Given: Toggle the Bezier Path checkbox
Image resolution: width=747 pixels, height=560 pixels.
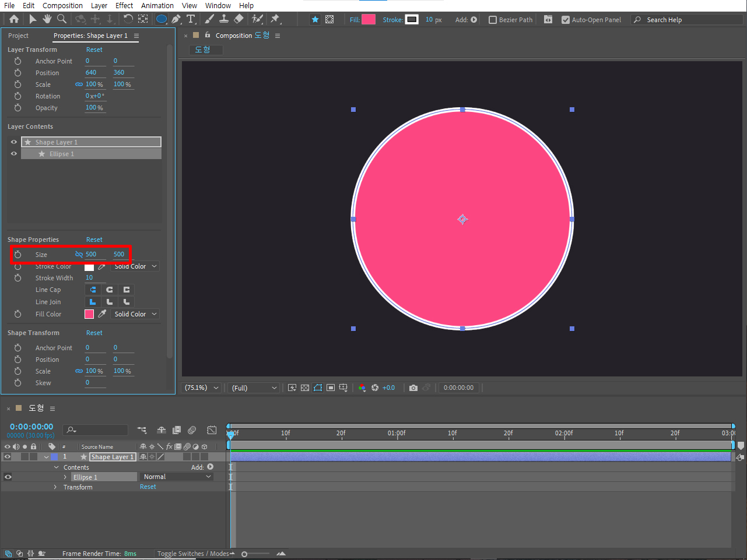Looking at the screenshot, I should pos(493,20).
